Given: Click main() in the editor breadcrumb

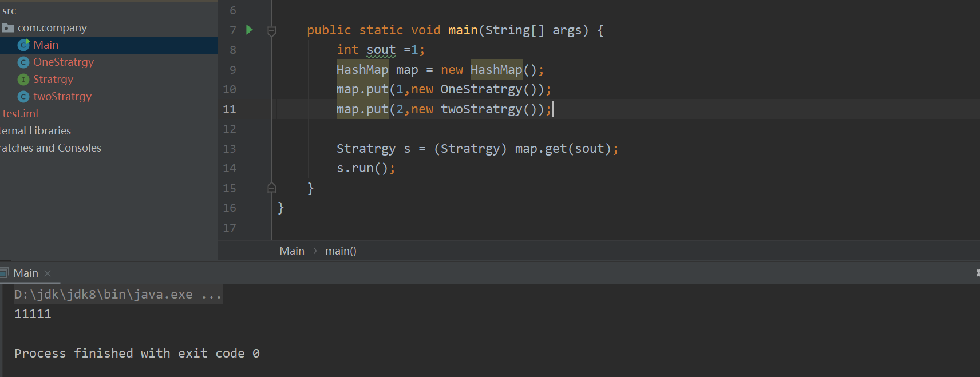Looking at the screenshot, I should coord(341,251).
